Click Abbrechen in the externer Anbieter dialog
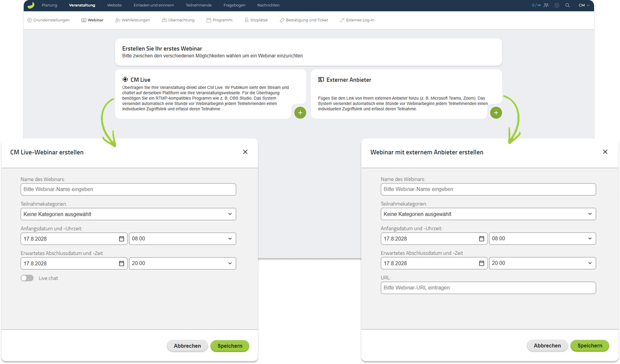 click(547, 345)
